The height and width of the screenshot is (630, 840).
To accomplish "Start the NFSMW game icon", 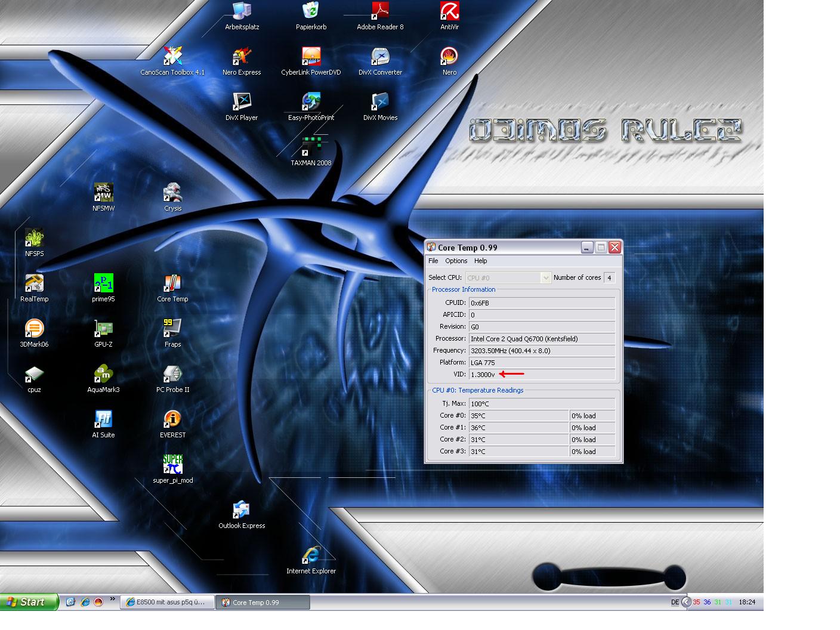I will pos(103,197).
